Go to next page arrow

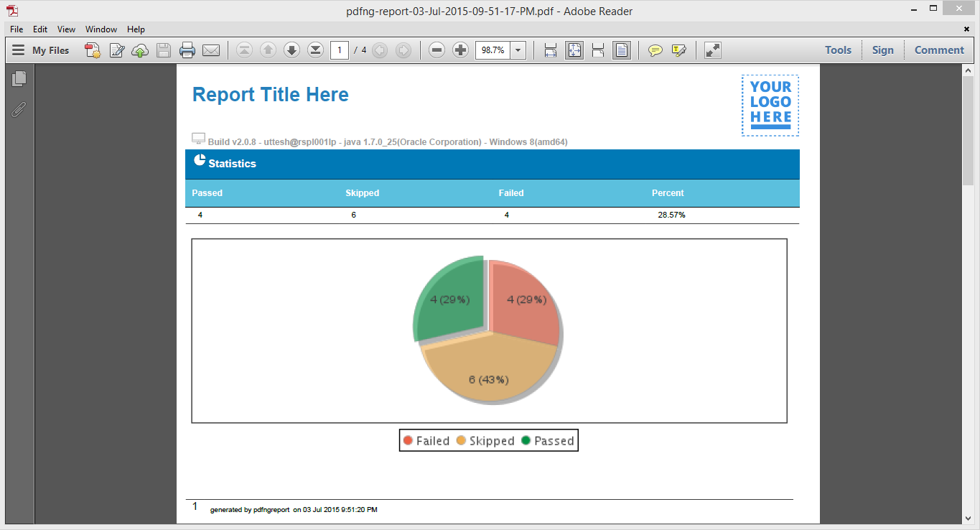[291, 50]
